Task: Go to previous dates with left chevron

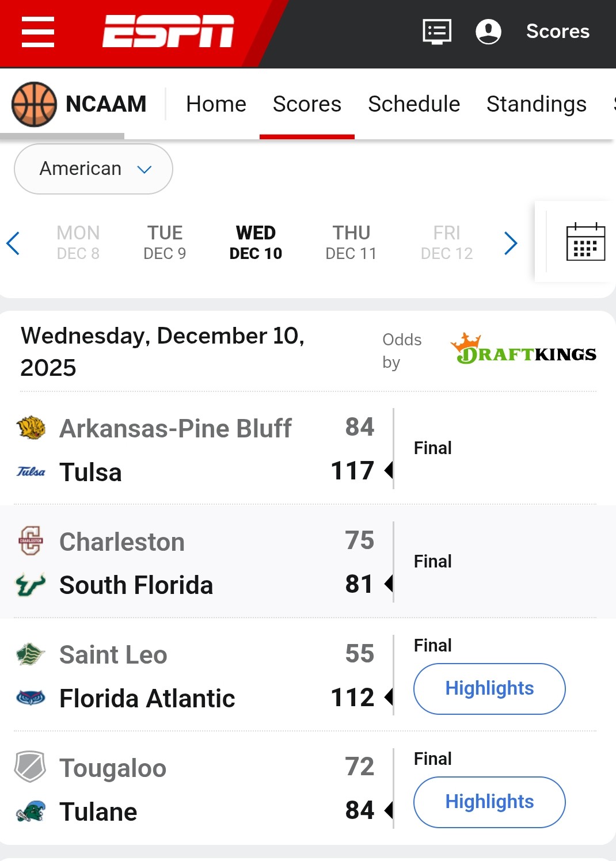Action: tap(13, 243)
